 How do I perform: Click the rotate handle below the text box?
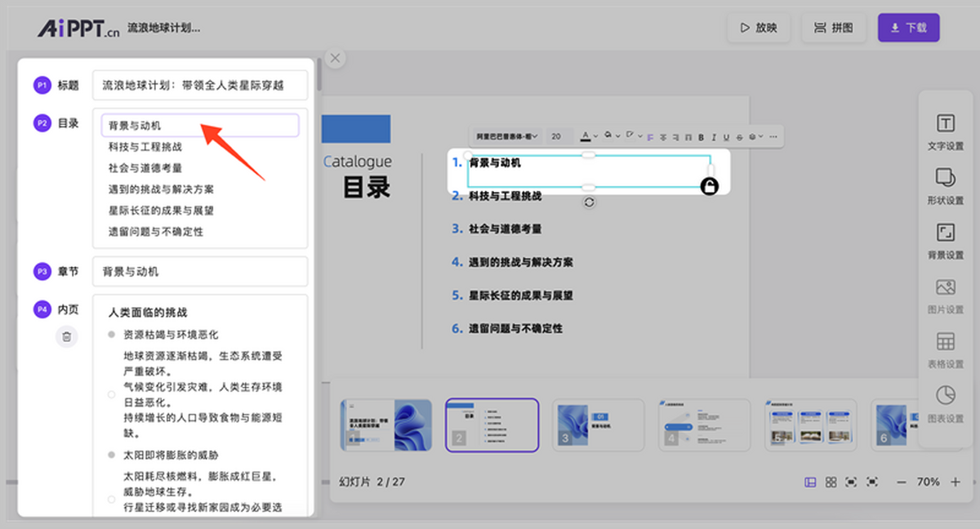[x=589, y=202]
